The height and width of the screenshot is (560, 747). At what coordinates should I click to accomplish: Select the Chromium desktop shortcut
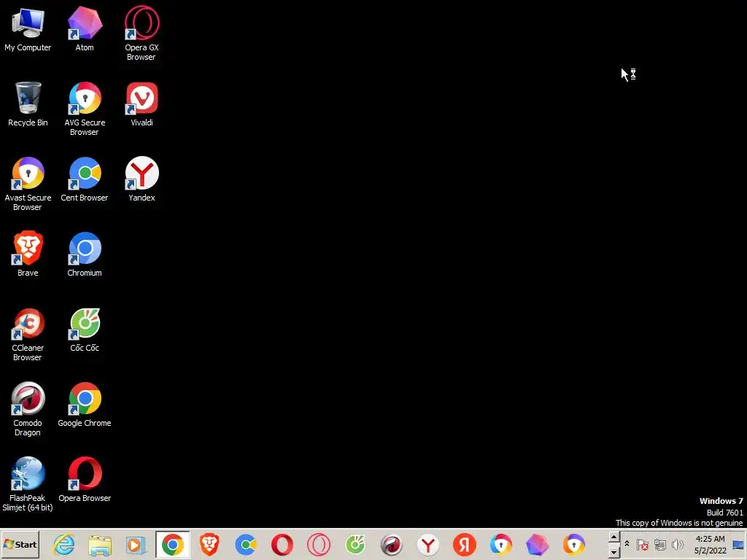85,254
